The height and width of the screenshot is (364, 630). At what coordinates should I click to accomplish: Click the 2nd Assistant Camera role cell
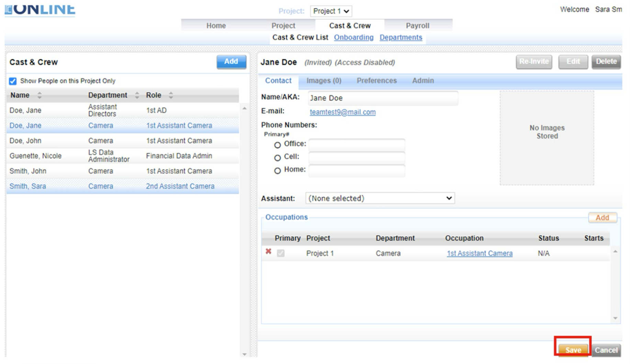click(x=180, y=186)
